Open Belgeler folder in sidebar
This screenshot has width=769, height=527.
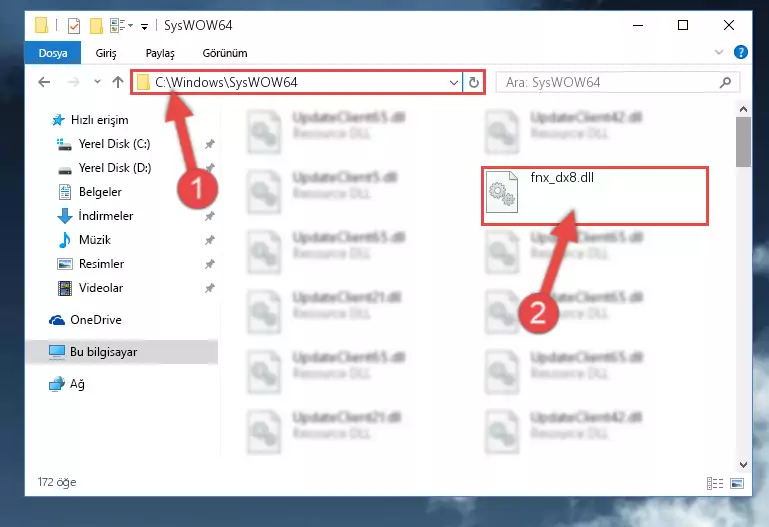click(x=89, y=192)
